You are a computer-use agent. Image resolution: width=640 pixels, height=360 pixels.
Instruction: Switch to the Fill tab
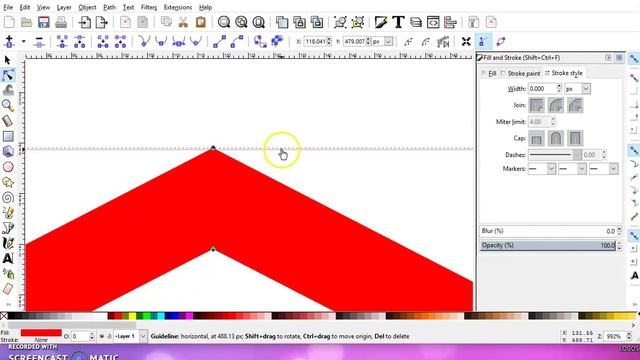coord(489,73)
